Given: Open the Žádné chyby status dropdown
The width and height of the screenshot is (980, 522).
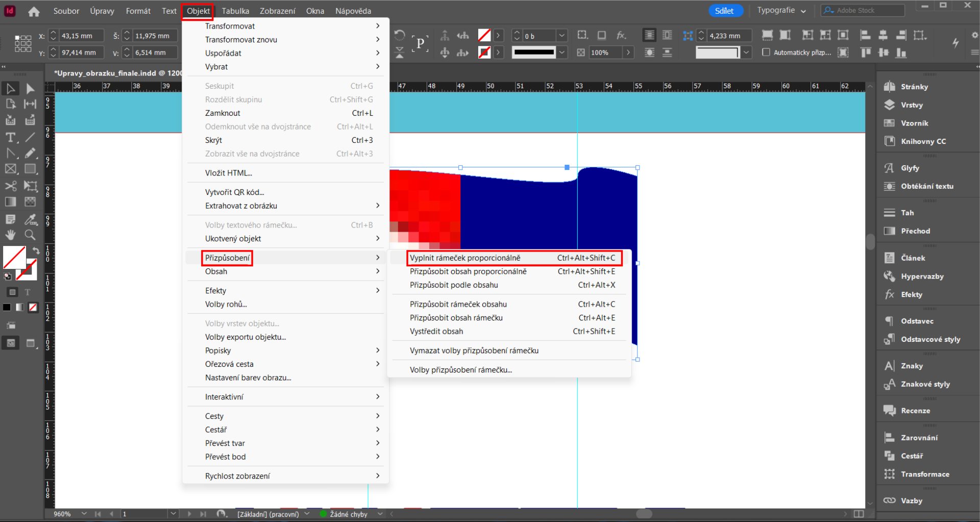Looking at the screenshot, I should click(380, 514).
